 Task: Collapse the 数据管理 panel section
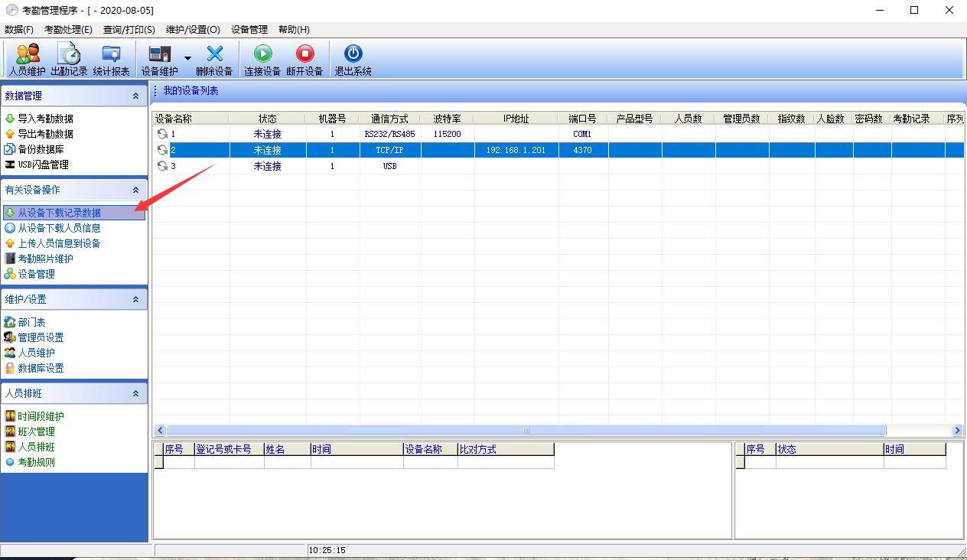[135, 96]
